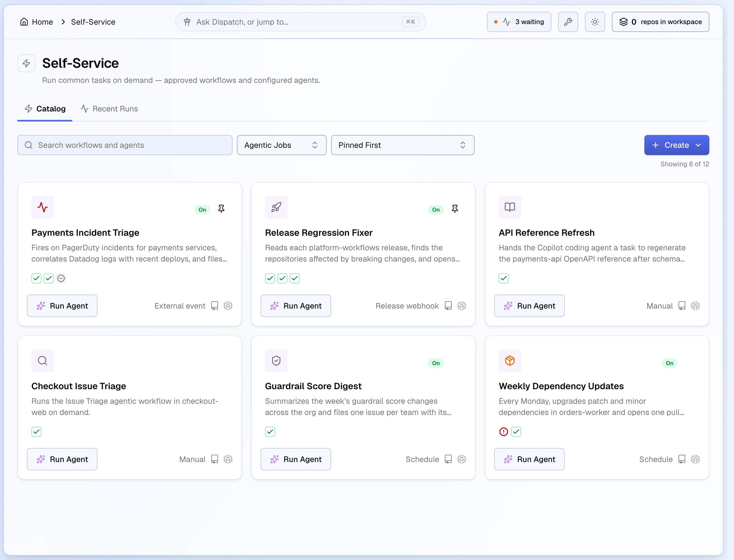Click the magnifier icon on Checkout Issue Triage
Image resolution: width=734 pixels, height=560 pixels.
click(43, 361)
